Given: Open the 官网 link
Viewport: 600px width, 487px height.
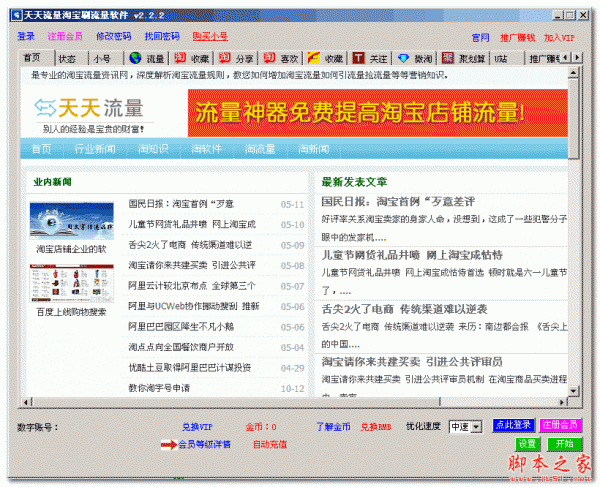Looking at the screenshot, I should pyautogui.click(x=481, y=38).
